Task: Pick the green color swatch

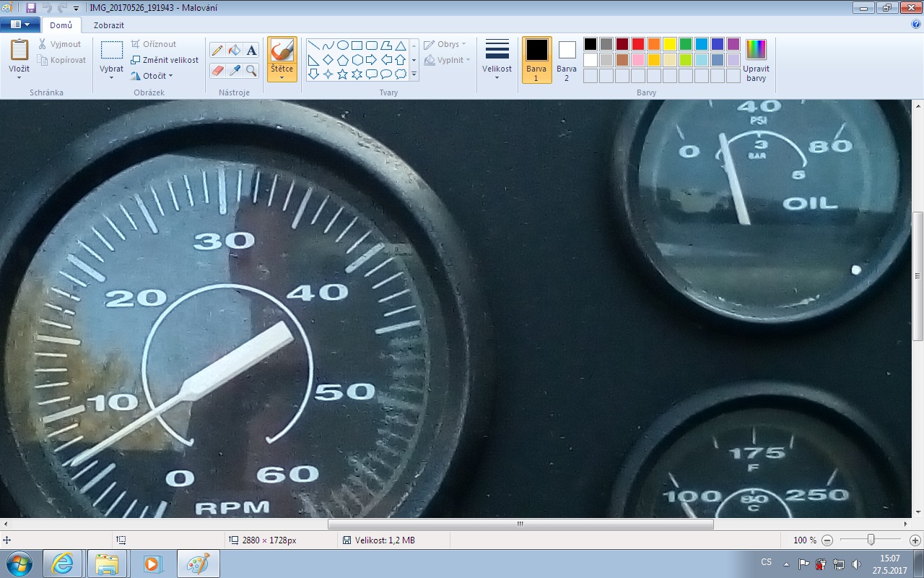Action: coord(686,44)
